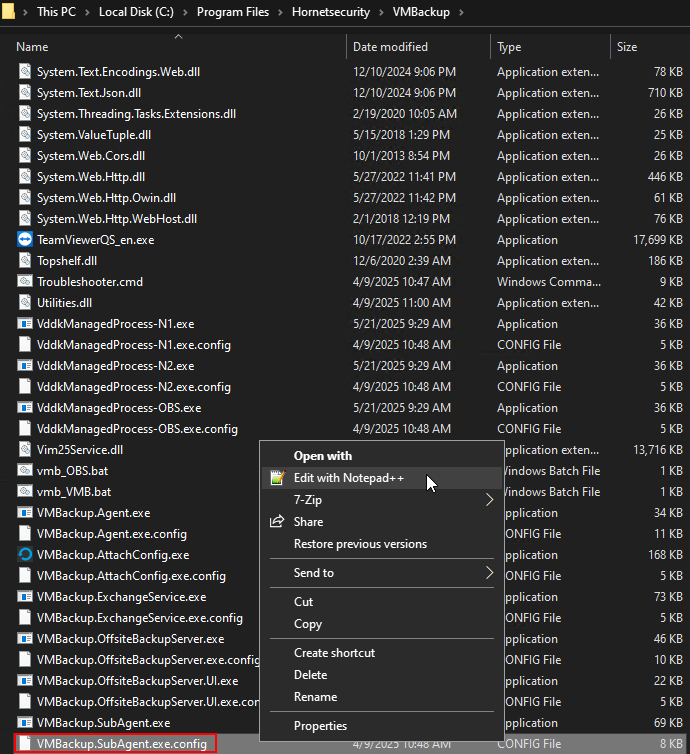Image resolution: width=690 pixels, height=754 pixels.
Task: Open the chevron after Program Files breadcrumb
Action: [280, 12]
